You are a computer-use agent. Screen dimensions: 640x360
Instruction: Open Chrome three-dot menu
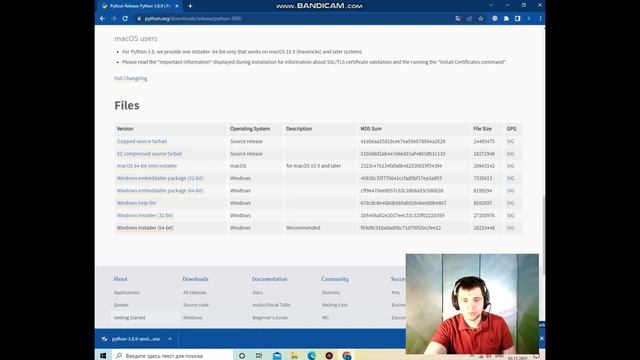pyautogui.click(x=540, y=19)
